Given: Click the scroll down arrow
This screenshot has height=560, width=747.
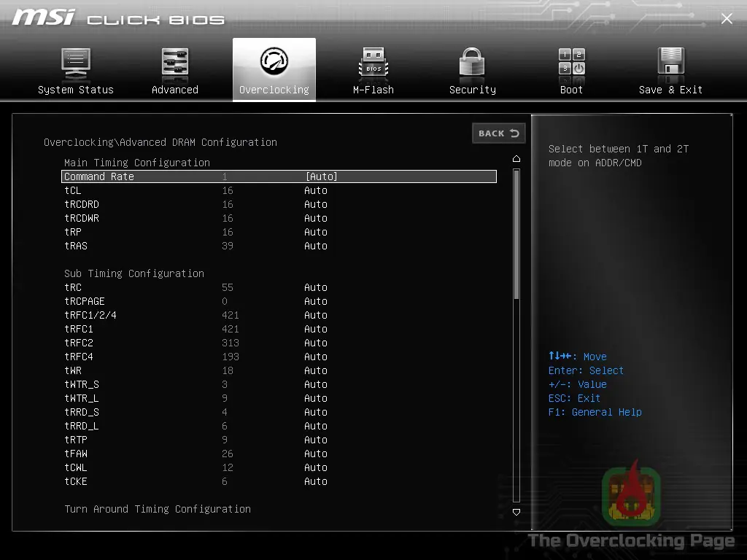Looking at the screenshot, I should pos(516,512).
